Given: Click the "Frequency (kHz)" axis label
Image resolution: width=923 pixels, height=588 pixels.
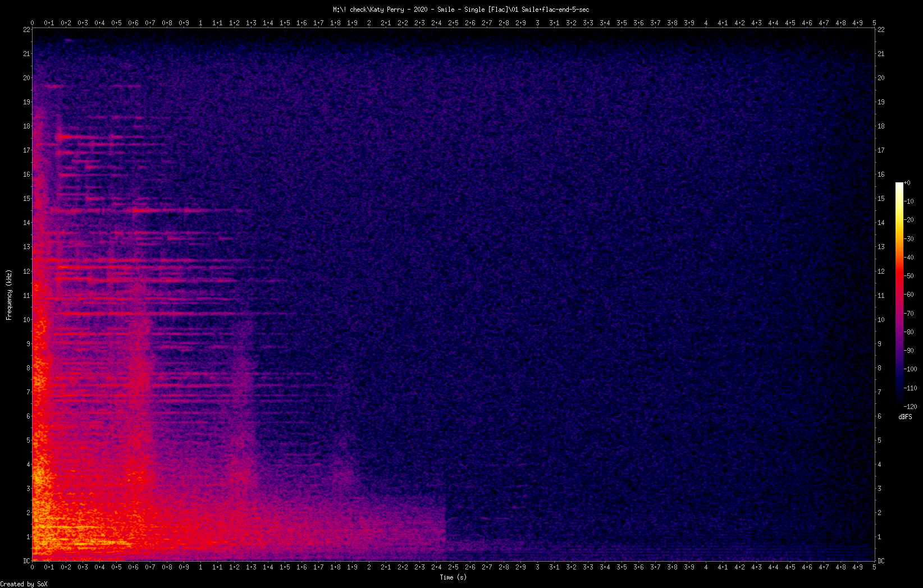Looking at the screenshot, I should (x=9, y=295).
